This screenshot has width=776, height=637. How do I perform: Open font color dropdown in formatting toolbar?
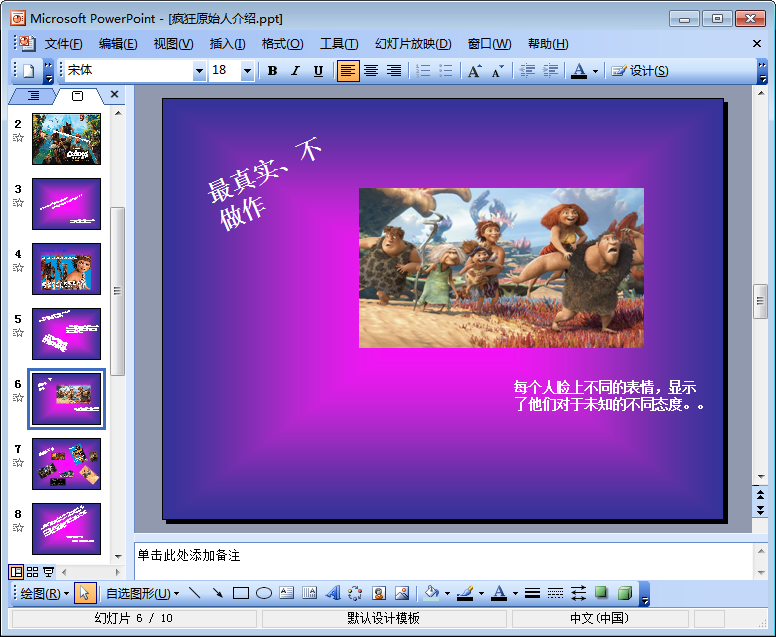pyautogui.click(x=595, y=71)
